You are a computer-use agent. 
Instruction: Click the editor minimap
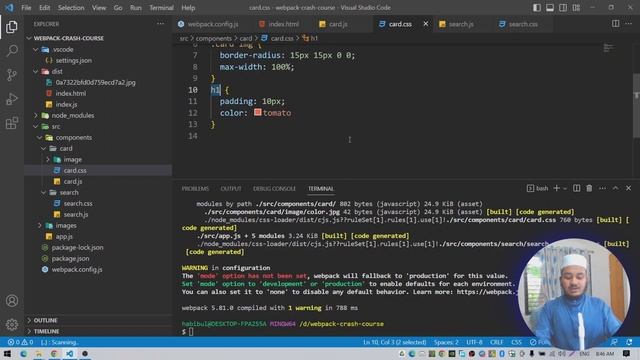click(x=608, y=48)
